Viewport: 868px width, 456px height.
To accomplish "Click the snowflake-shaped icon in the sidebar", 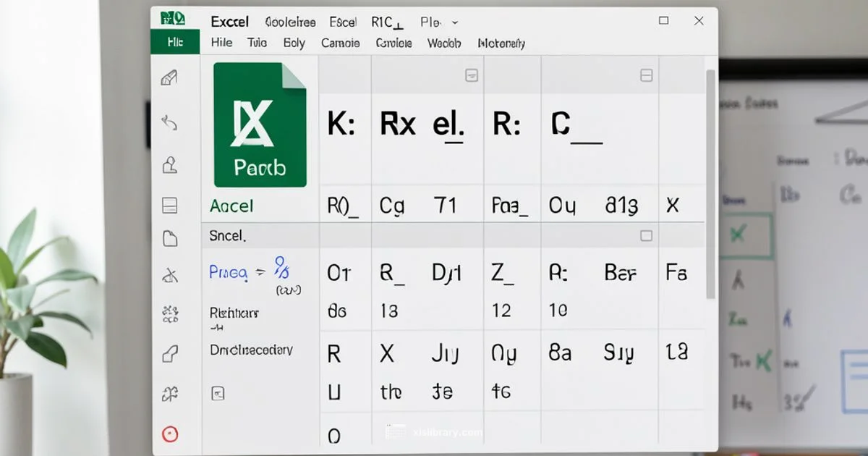I will pyautogui.click(x=170, y=311).
